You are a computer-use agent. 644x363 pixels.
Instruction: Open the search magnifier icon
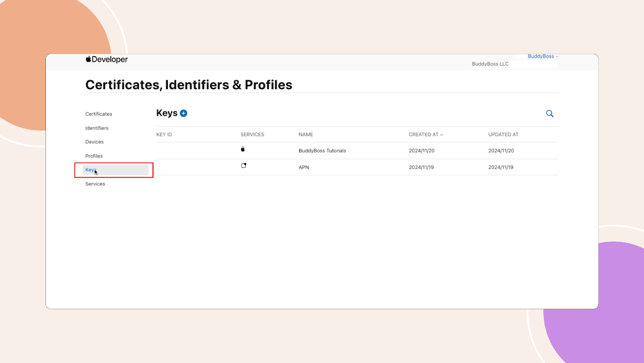(550, 114)
